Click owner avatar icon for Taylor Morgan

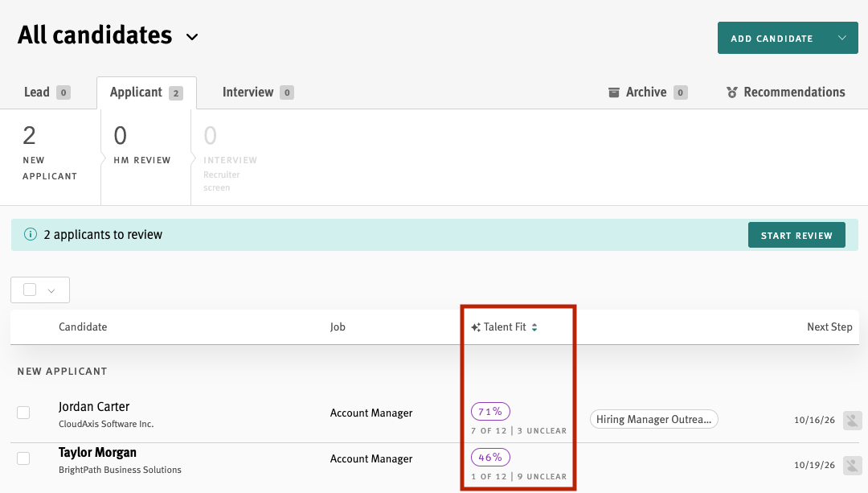[853, 466]
